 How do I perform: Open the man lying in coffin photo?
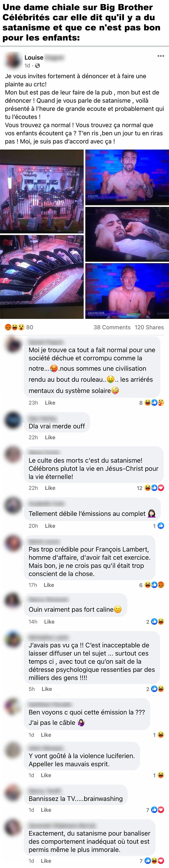(127, 234)
